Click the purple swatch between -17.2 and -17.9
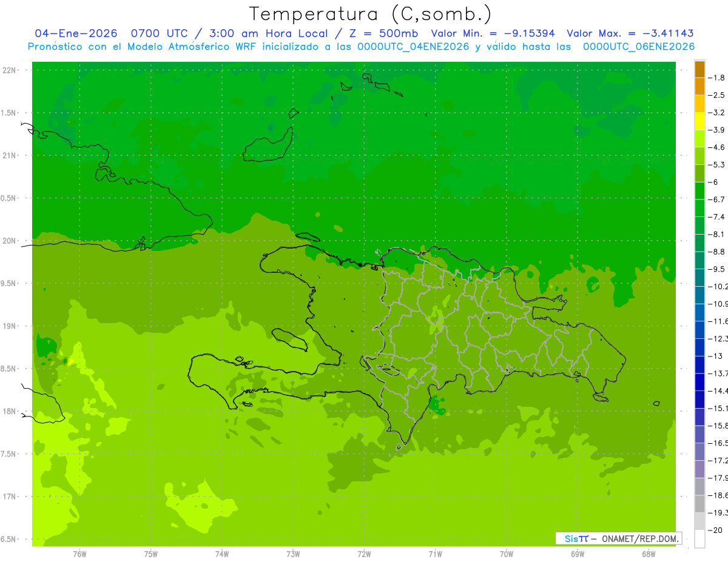This screenshot has width=728, height=562. (699, 469)
